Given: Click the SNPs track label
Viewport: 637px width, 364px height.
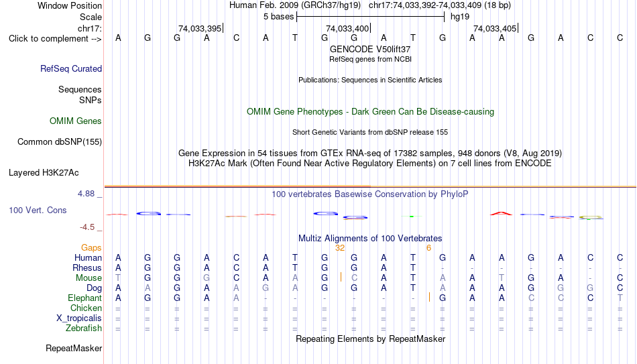Looking at the screenshot, I should click(x=91, y=100).
